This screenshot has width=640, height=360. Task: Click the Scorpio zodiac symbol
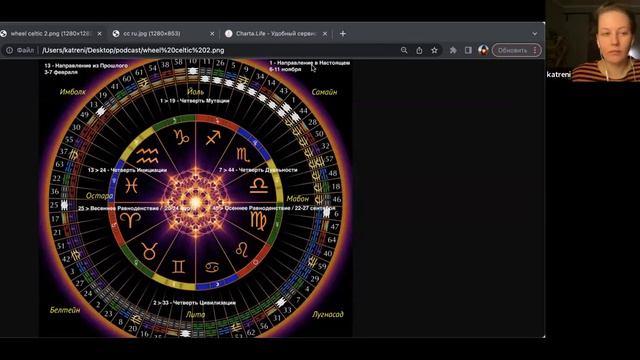point(243,155)
